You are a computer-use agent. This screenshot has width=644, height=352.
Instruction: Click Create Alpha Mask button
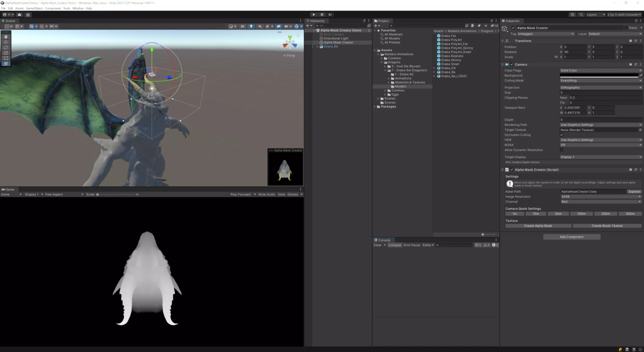click(538, 226)
